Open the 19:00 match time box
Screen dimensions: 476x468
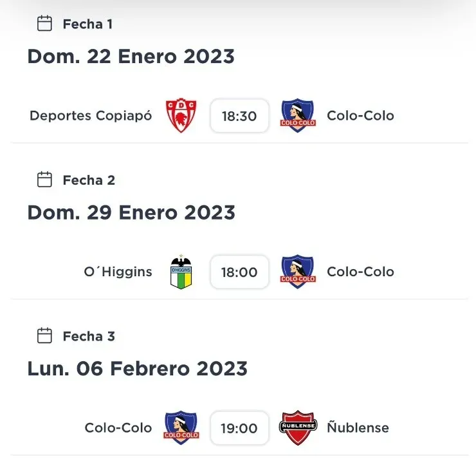pos(239,428)
